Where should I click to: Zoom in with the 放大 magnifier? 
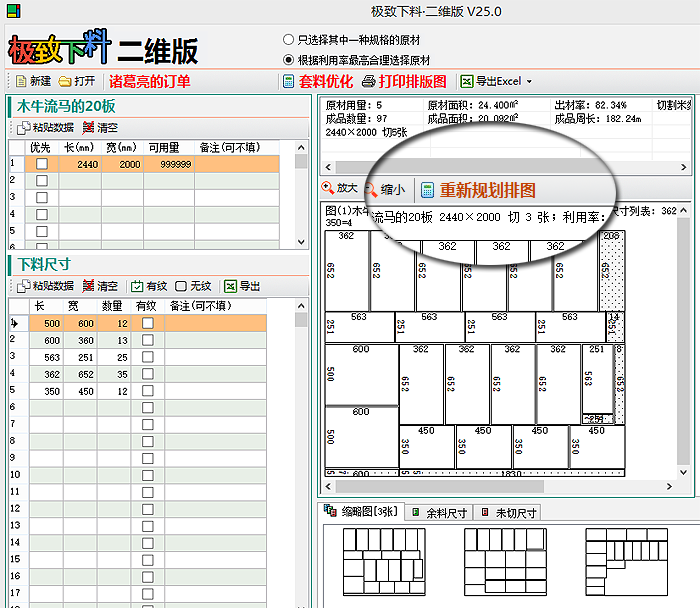(x=339, y=188)
